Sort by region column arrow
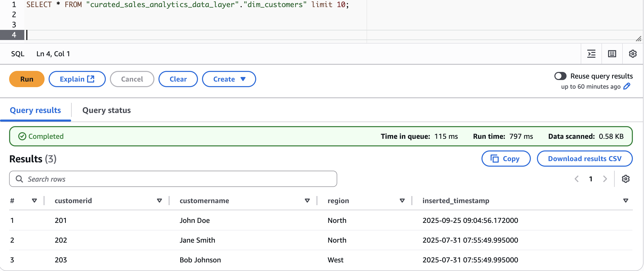Viewport: 644px width, 271px height. point(402,201)
